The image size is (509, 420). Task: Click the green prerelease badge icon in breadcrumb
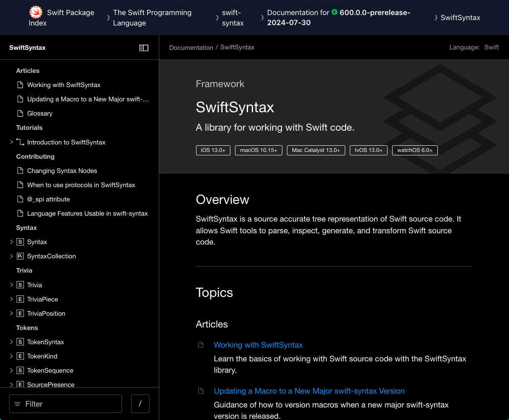coord(334,12)
